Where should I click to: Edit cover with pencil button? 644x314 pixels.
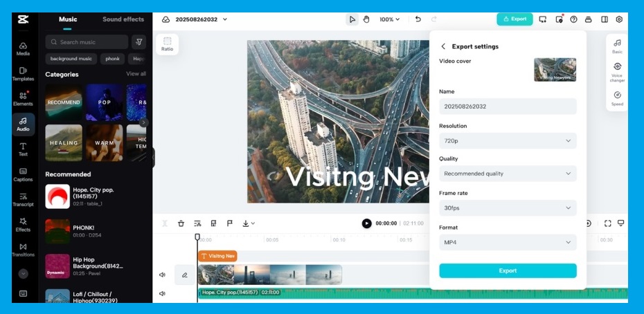[x=185, y=275]
